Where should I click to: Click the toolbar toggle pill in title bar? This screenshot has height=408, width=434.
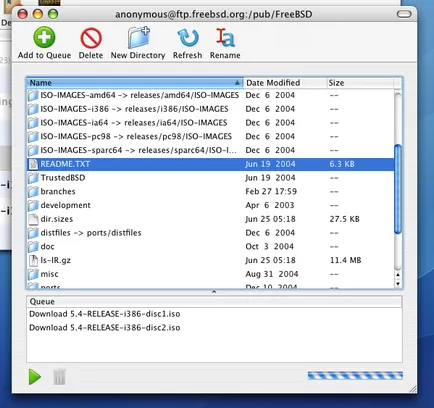point(404,14)
